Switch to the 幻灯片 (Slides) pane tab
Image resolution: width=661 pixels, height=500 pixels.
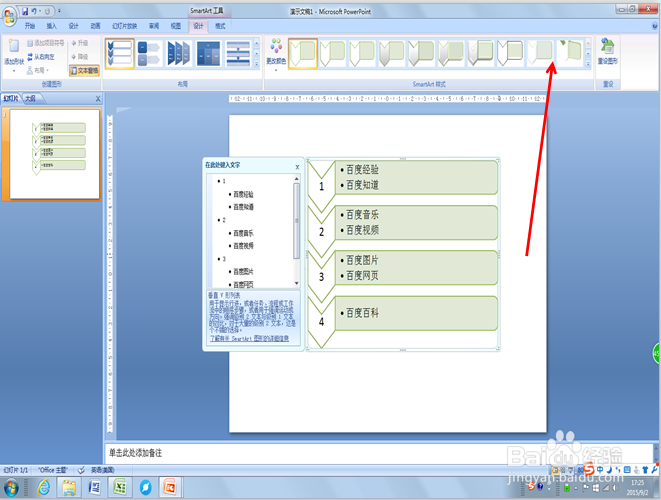[11, 99]
